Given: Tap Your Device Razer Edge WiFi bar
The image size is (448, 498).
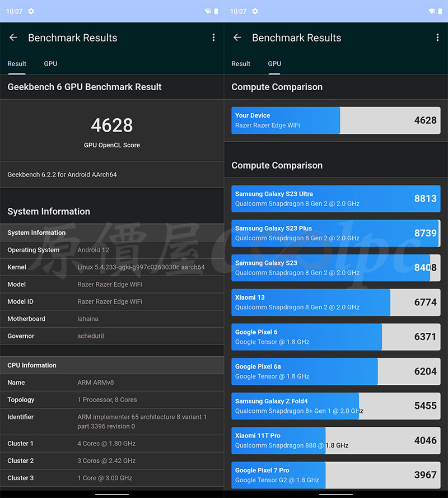Looking at the screenshot, I should (336, 120).
